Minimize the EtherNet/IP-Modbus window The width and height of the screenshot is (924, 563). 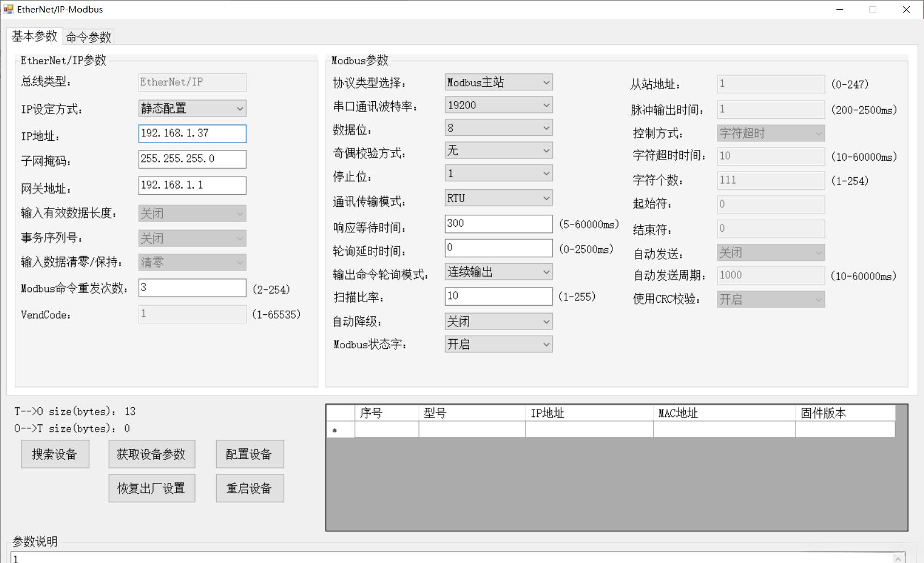pyautogui.click(x=840, y=10)
